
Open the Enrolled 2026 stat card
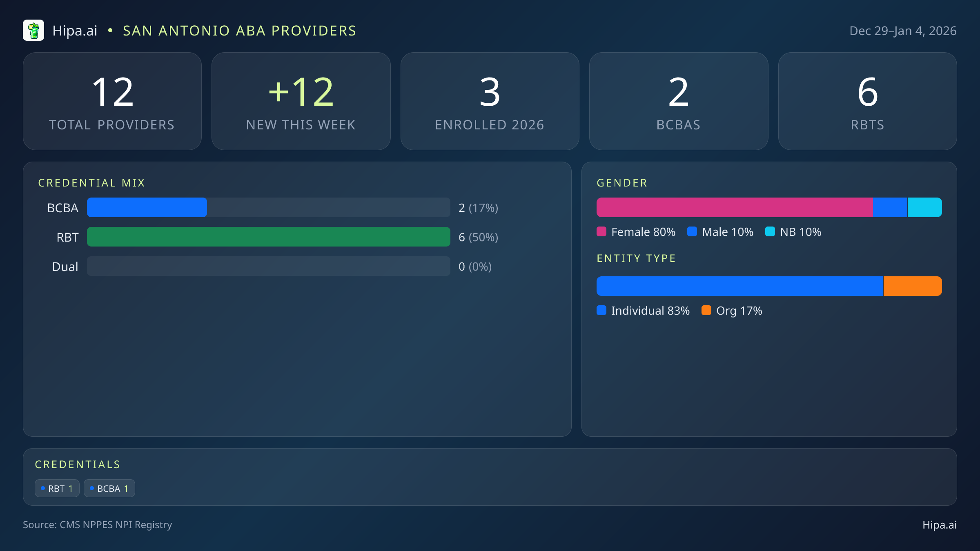(490, 101)
